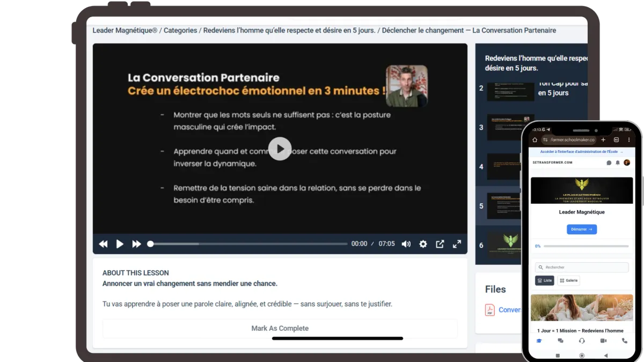Screen dimensions: 644x362
Task: Tap the couple picnic course image
Action: tap(582, 307)
